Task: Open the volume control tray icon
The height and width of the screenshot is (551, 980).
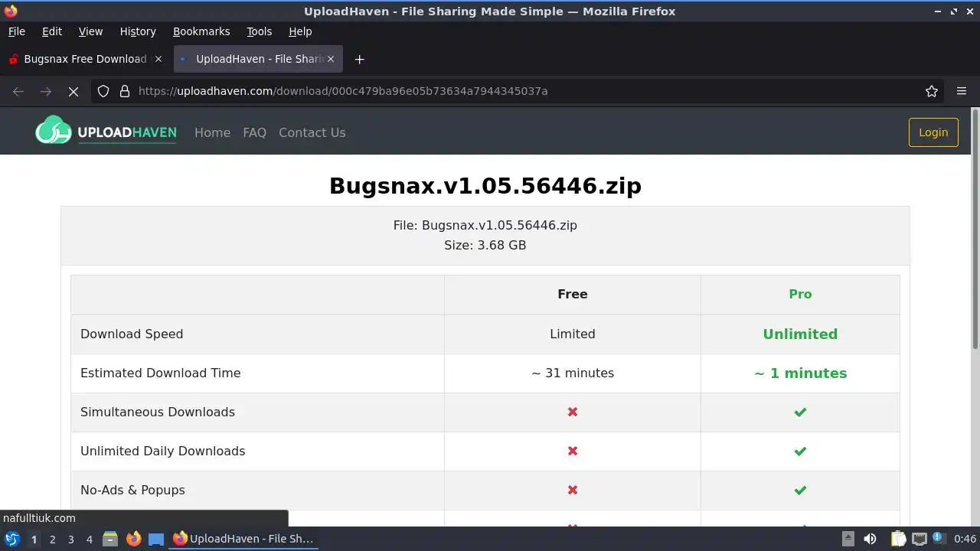Action: coord(870,539)
